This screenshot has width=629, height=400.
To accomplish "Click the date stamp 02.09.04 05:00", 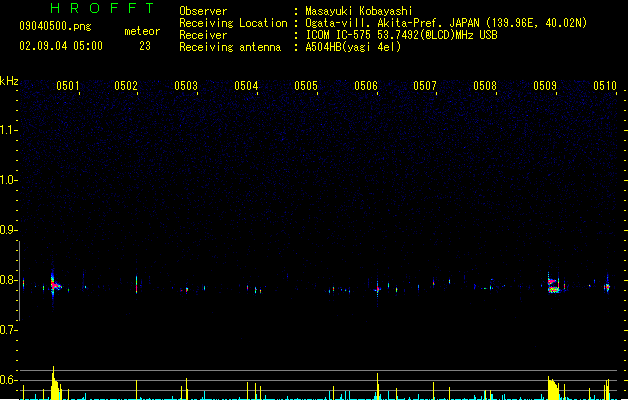I will point(61,46).
